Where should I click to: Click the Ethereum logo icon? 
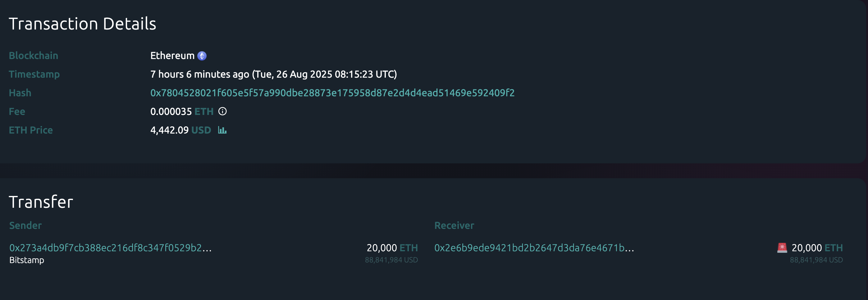click(x=202, y=56)
